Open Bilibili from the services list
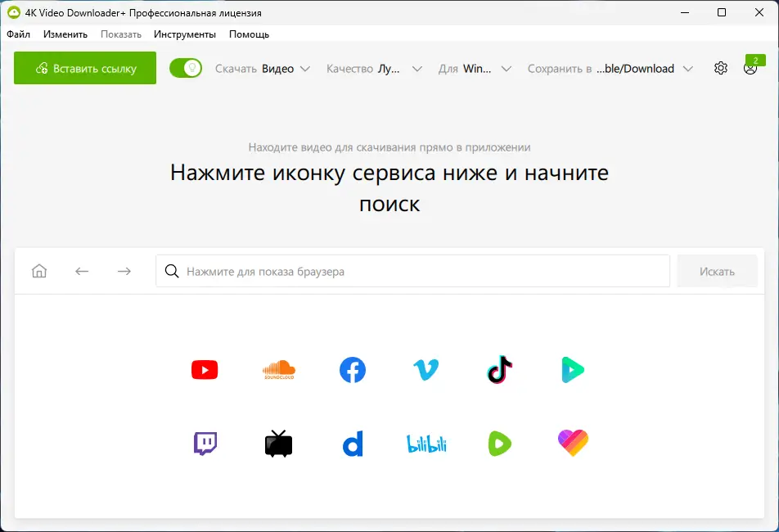The image size is (779, 532). pos(426,443)
